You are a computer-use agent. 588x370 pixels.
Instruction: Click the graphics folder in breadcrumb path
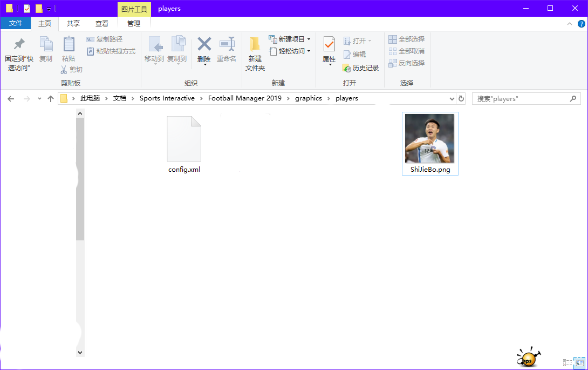pos(309,98)
